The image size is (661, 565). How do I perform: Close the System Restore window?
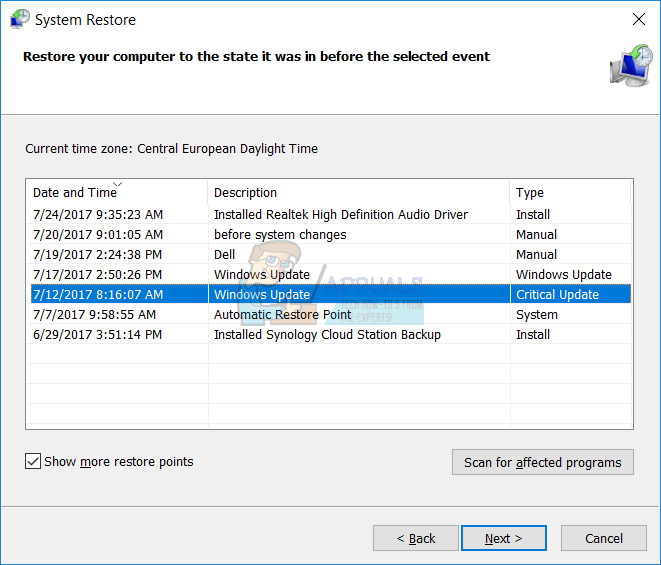coord(639,19)
